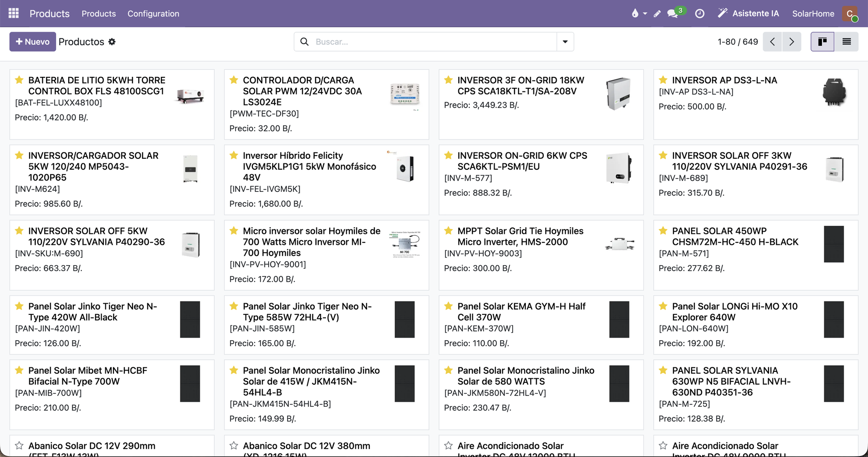Click the water drop icon in the top bar
Image resolution: width=868 pixels, height=457 pixels.
(635, 14)
